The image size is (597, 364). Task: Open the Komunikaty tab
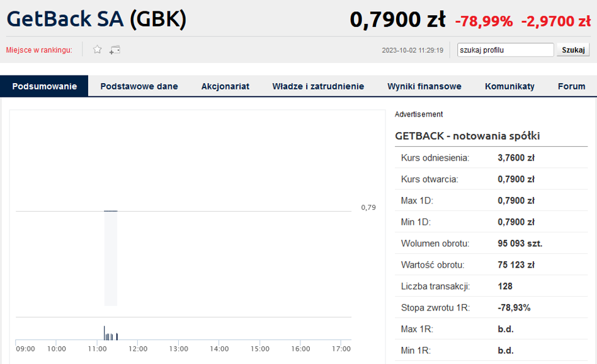pos(509,86)
